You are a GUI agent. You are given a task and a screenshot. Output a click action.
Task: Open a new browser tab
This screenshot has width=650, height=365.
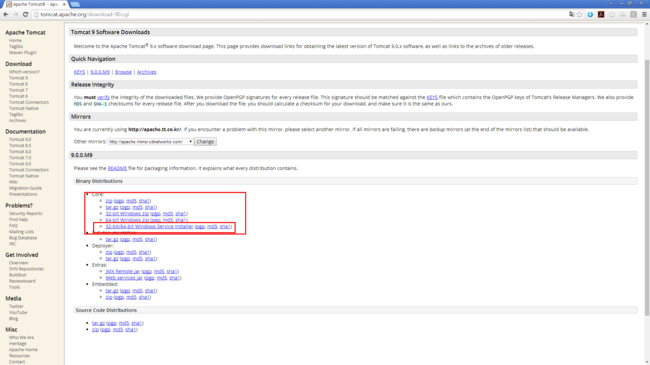[x=75, y=4]
